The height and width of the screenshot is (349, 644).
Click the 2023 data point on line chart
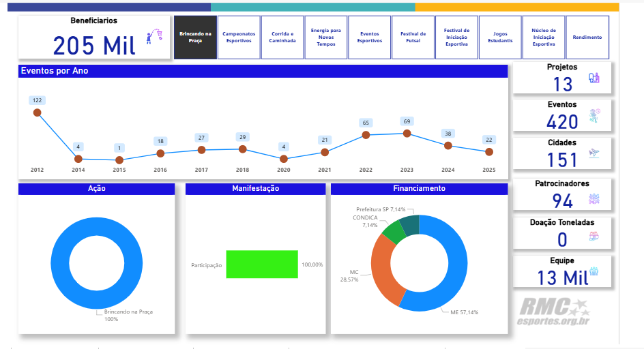[407, 134]
